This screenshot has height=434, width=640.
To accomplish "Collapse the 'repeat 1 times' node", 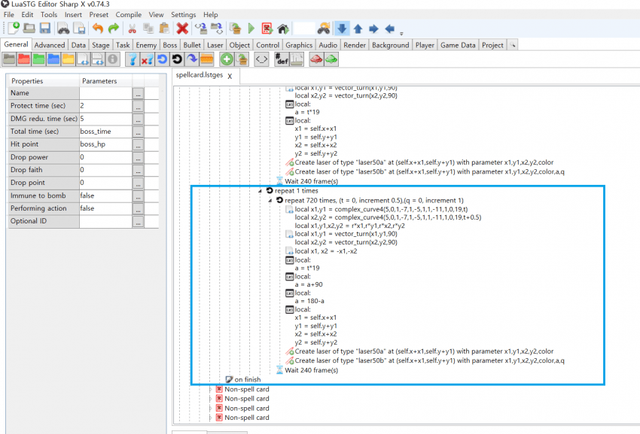I will (x=259, y=189).
